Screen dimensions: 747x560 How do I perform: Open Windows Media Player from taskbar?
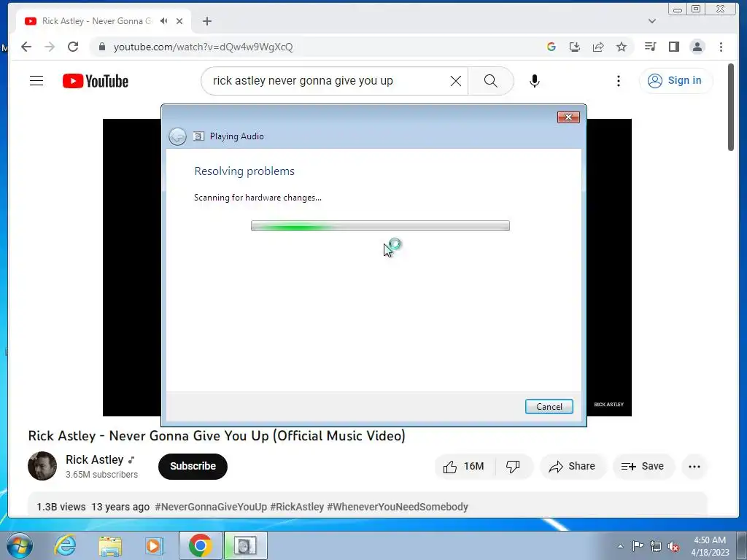point(155,545)
